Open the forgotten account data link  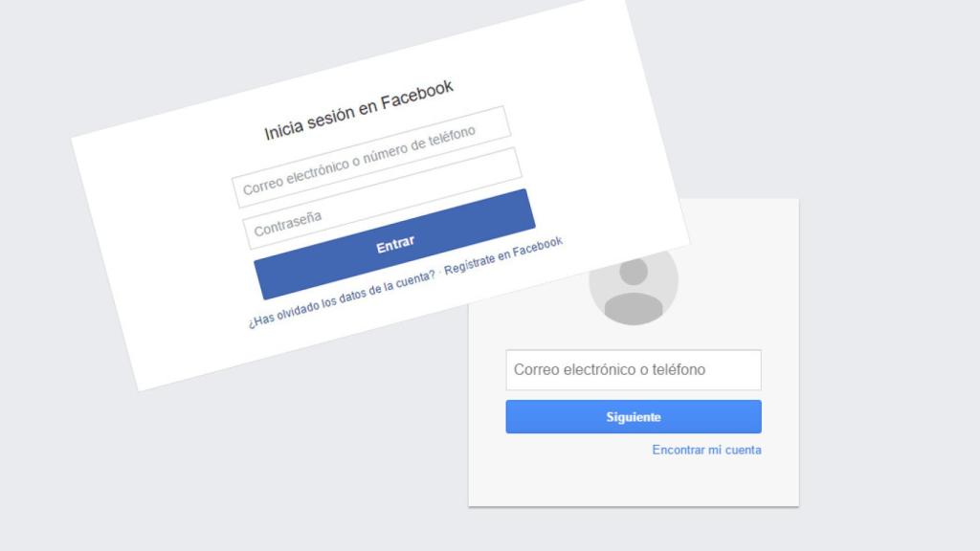point(342,299)
